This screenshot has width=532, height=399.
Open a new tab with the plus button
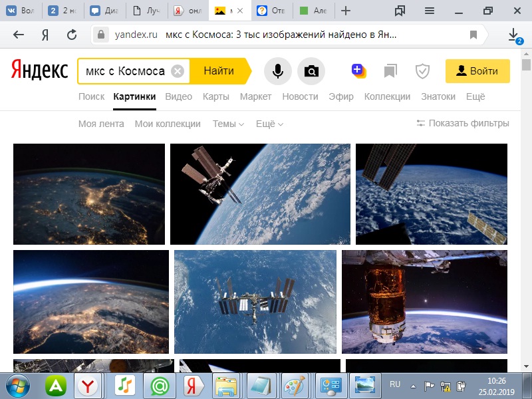click(345, 11)
